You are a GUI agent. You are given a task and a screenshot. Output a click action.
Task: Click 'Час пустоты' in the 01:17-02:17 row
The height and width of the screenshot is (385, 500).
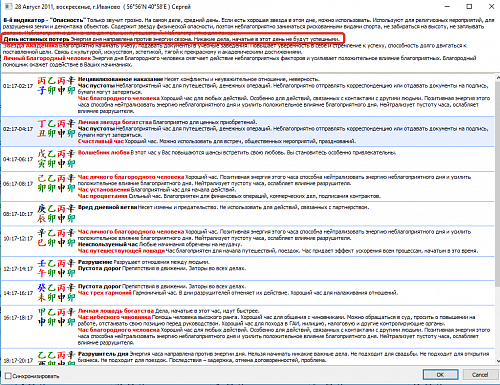pyautogui.click(x=96, y=85)
